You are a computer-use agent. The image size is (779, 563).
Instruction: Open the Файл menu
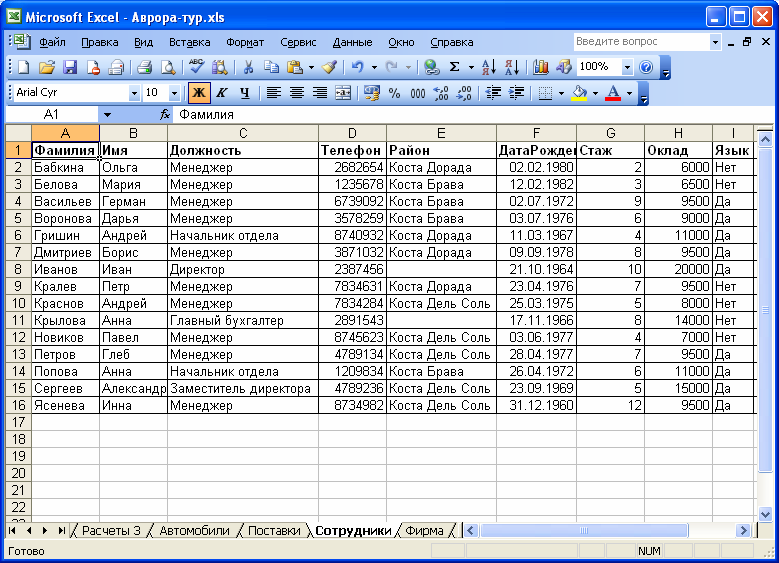[x=52, y=42]
